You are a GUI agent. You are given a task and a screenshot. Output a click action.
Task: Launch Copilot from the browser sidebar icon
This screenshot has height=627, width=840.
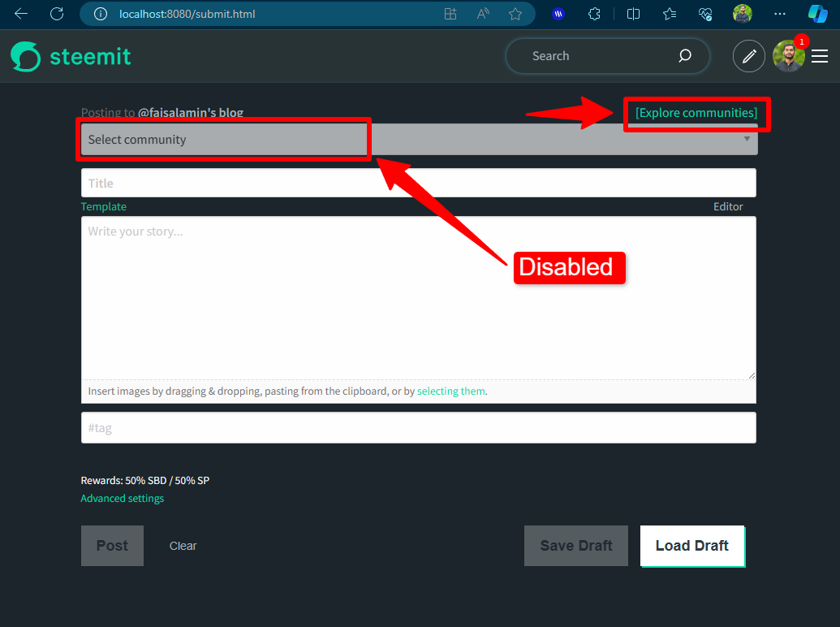point(818,14)
